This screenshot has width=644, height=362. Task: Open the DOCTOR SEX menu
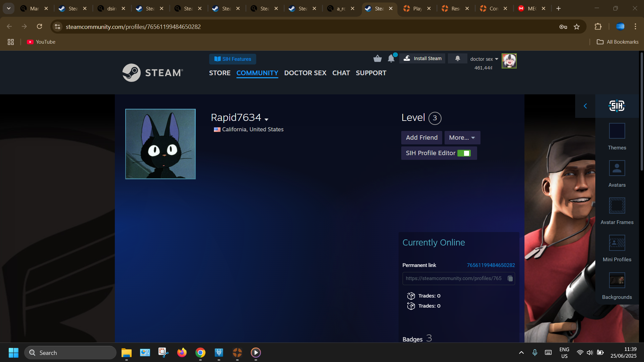click(x=305, y=73)
